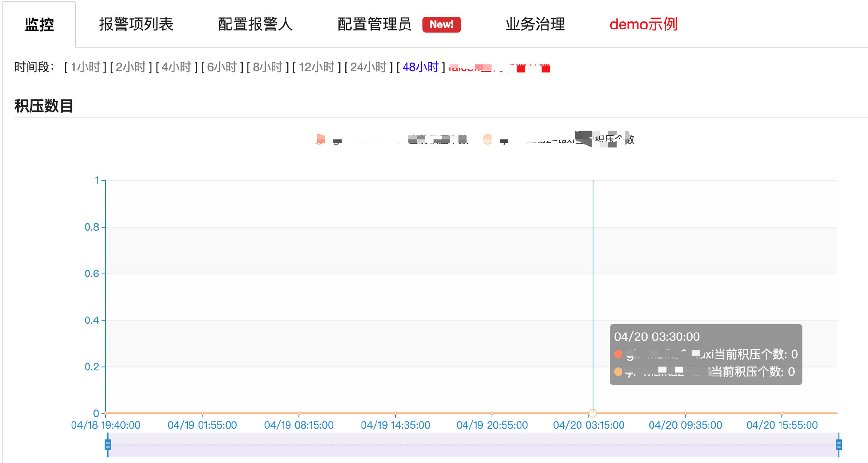Click the 04/20 15:55:00 axis label
The width and height of the screenshot is (868, 463).
(x=782, y=425)
